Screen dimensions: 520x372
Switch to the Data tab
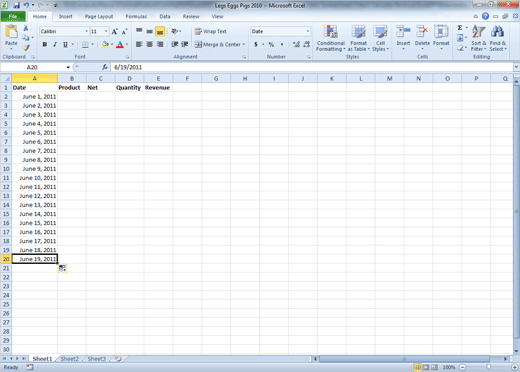tap(165, 16)
